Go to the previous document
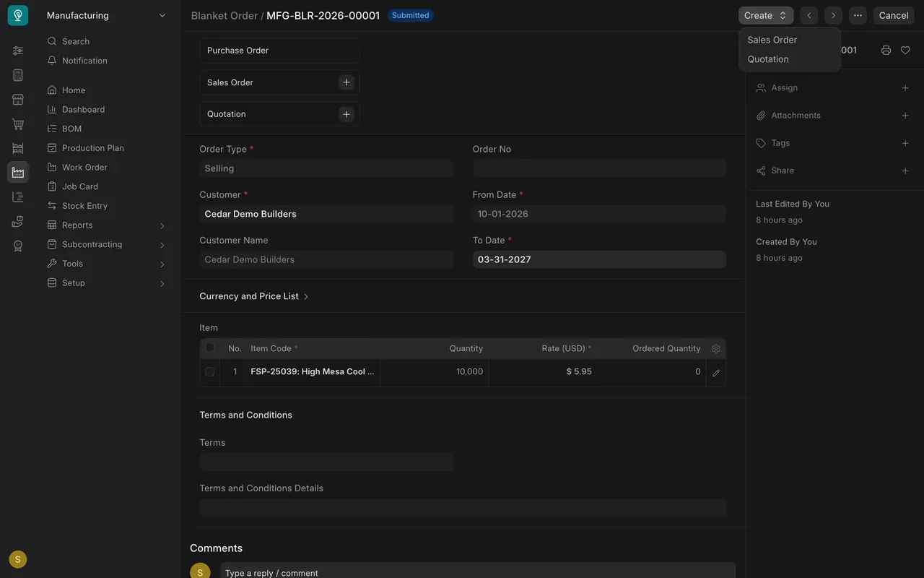This screenshot has width=924, height=578. [x=809, y=15]
